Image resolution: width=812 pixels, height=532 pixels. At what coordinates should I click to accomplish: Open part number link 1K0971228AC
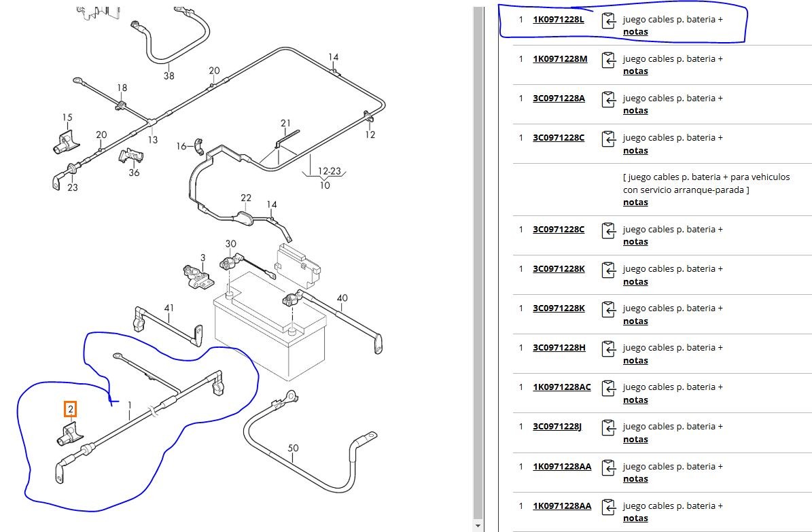tap(561, 387)
